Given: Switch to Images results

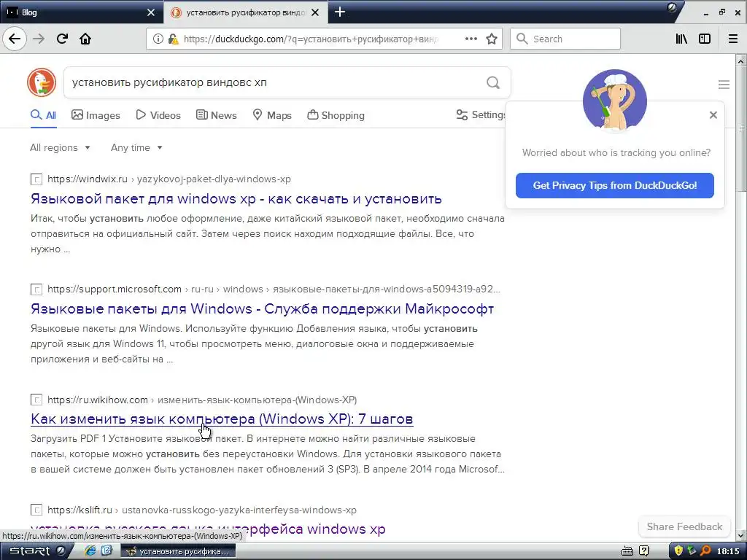Looking at the screenshot, I should click(x=96, y=115).
